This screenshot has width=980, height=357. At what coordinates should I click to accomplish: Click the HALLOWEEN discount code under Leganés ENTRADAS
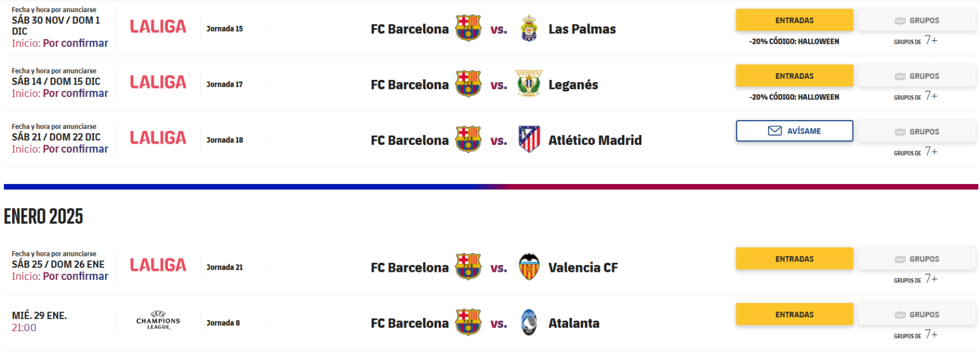pos(794,97)
